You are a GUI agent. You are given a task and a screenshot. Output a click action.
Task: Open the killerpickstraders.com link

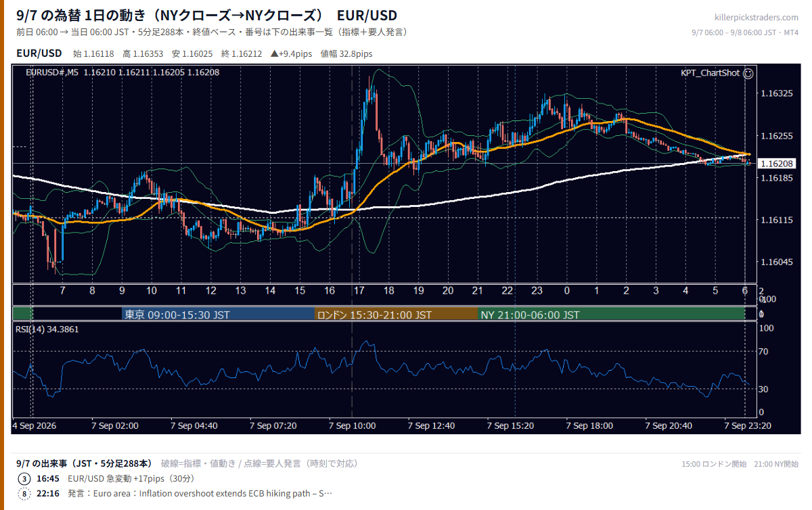pos(756,18)
